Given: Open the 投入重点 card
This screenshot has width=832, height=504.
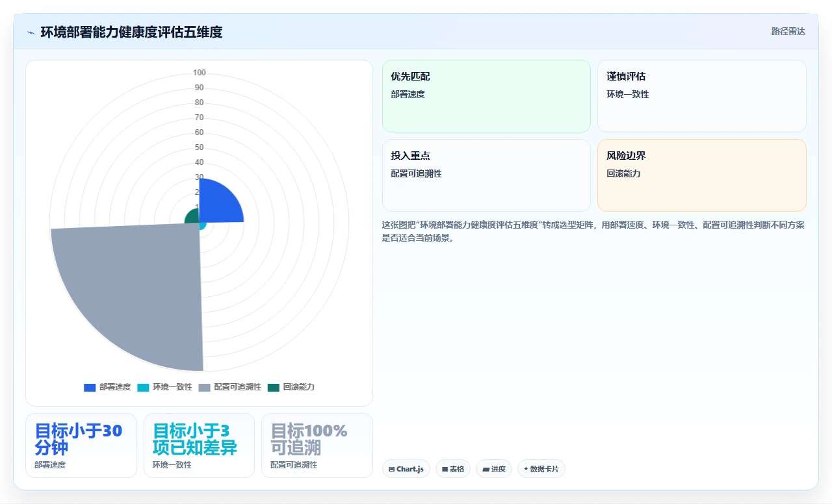Looking at the screenshot, I should 486,175.
